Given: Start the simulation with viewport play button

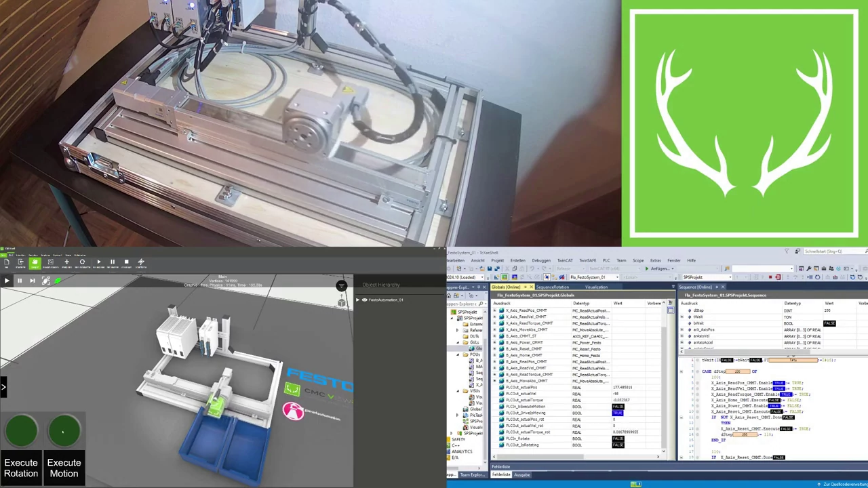Looking at the screenshot, I should click(x=7, y=281).
